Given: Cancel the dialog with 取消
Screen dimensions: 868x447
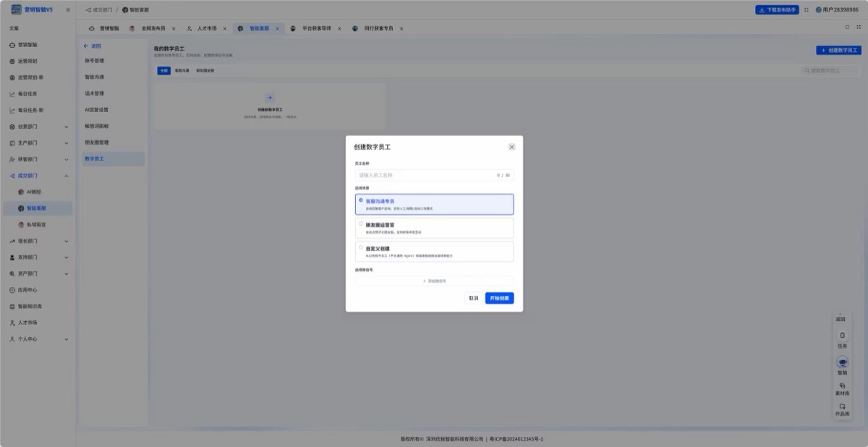Looking at the screenshot, I should tap(473, 298).
